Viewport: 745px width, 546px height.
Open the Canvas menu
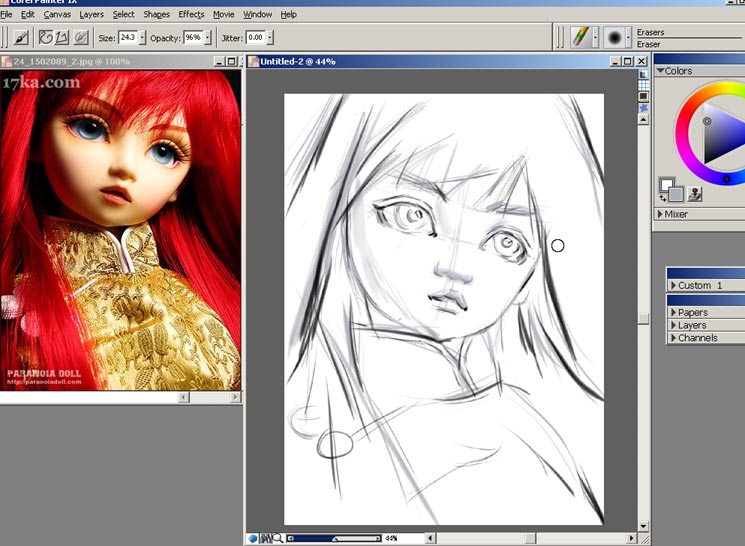click(57, 14)
